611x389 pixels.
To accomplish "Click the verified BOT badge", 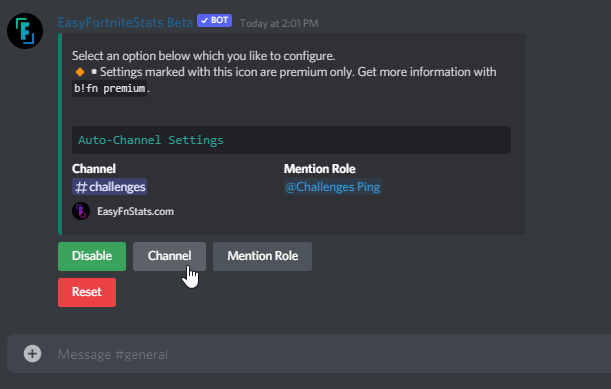I will click(214, 21).
